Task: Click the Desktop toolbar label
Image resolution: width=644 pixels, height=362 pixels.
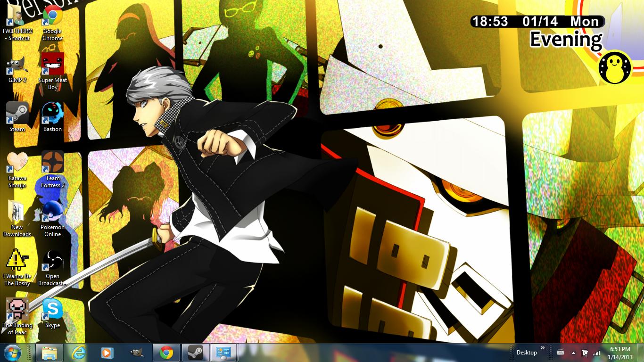Action: pyautogui.click(x=527, y=353)
